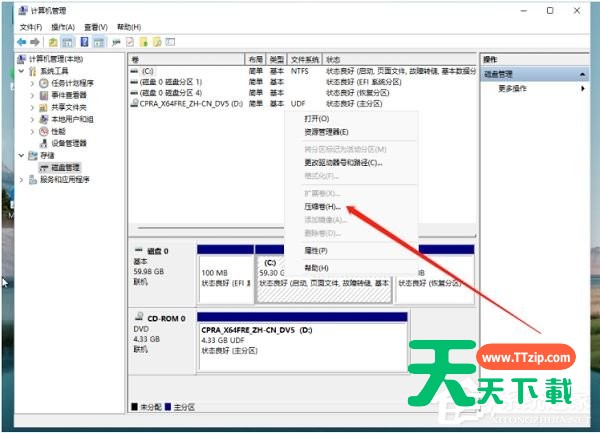Expand the 性能 chevron
The height and width of the screenshot is (433, 600).
coord(32,132)
